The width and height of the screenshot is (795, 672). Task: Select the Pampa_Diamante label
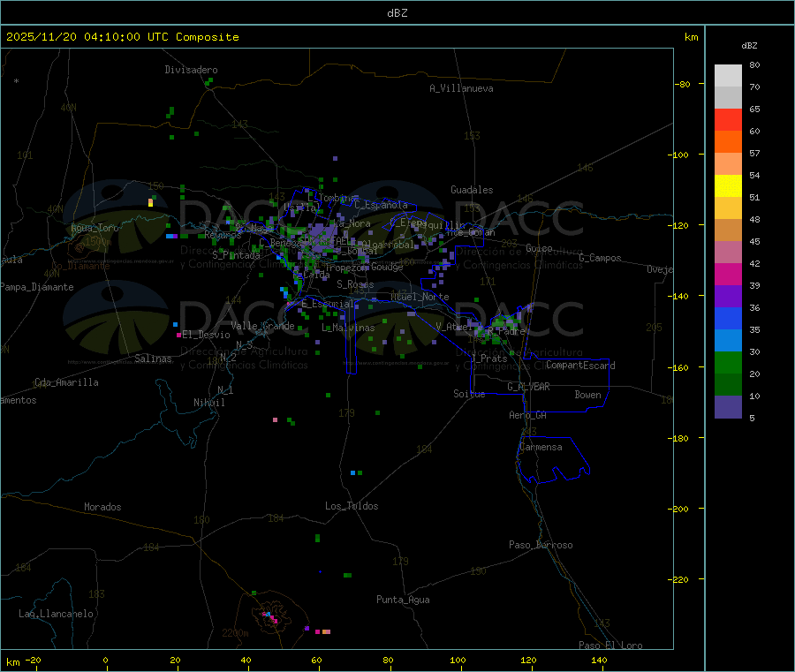coord(37,287)
